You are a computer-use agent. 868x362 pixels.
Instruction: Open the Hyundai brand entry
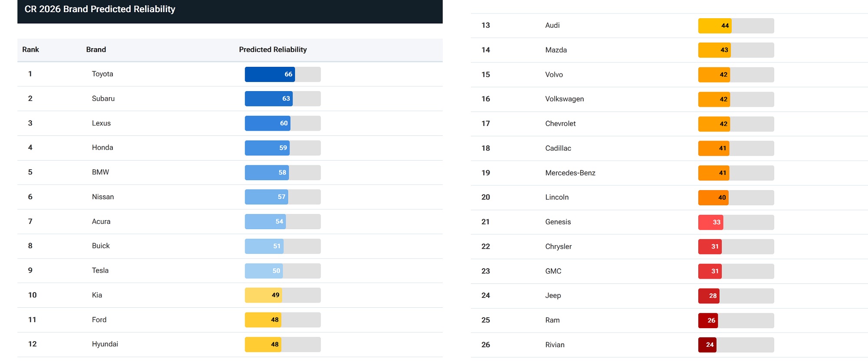click(x=105, y=344)
